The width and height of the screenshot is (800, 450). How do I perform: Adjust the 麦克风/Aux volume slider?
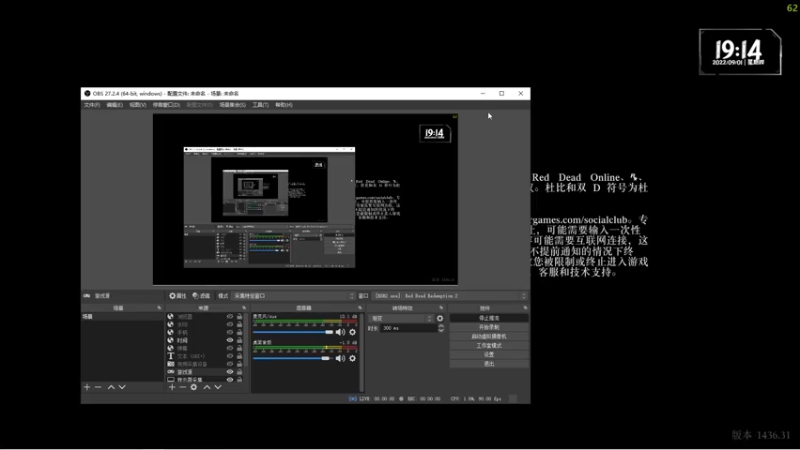pyautogui.click(x=293, y=332)
